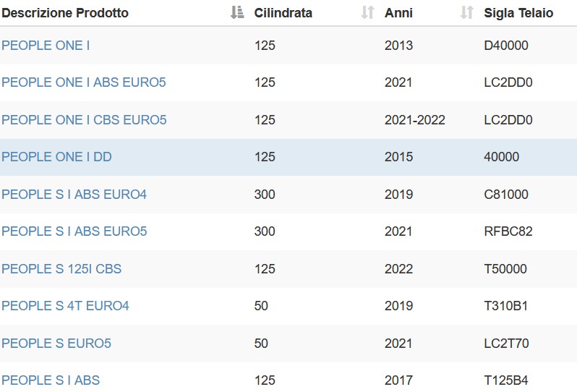577x392 pixels.
Task: Open the PEOPLE ONE I link
Action: 46,46
